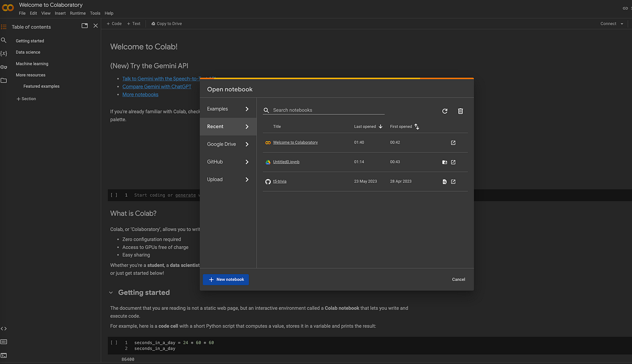Click the GitHub logo next to t5-trivia
Screen dimensions: 632x364
tap(268, 181)
